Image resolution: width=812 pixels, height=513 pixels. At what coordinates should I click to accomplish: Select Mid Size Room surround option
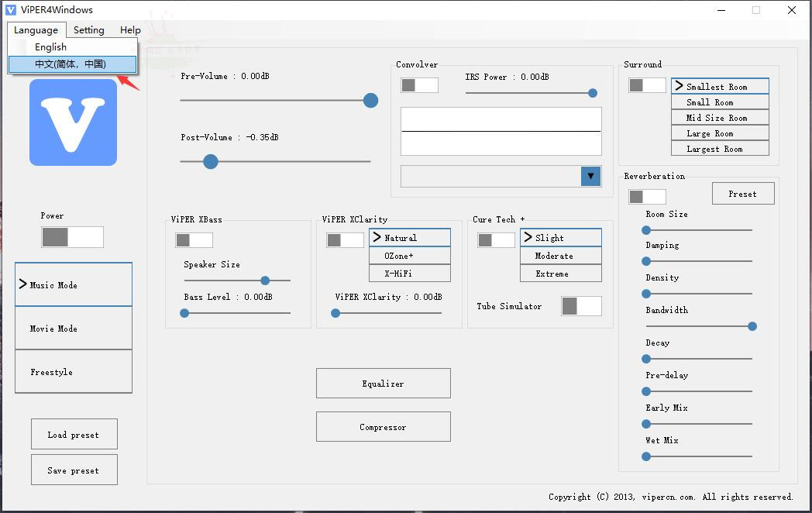pos(720,118)
